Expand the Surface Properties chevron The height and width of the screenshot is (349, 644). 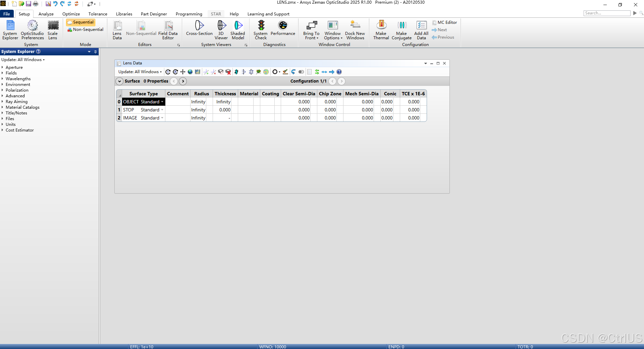pyautogui.click(x=119, y=81)
